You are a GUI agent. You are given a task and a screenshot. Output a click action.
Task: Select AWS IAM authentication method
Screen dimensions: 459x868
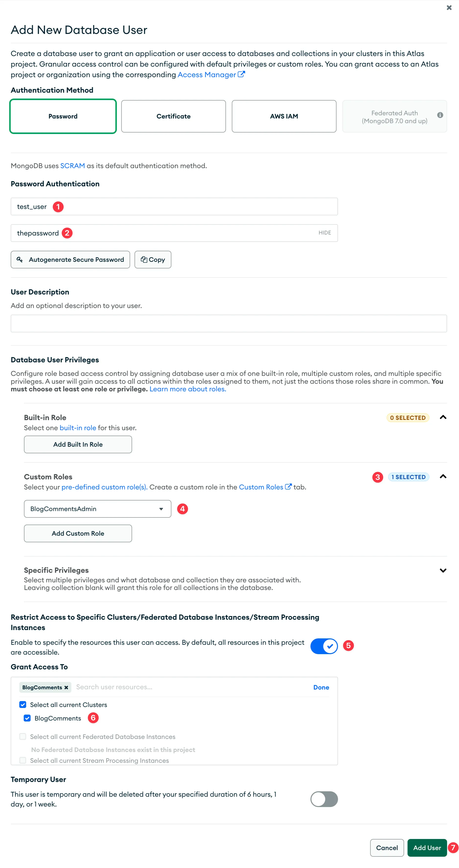(x=284, y=116)
